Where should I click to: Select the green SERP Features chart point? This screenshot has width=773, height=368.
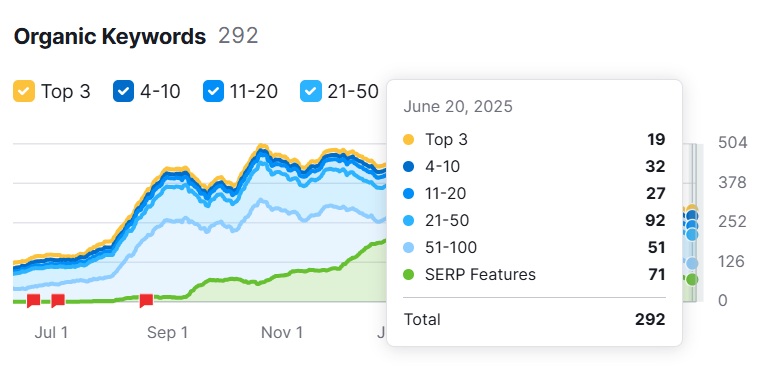click(692, 280)
